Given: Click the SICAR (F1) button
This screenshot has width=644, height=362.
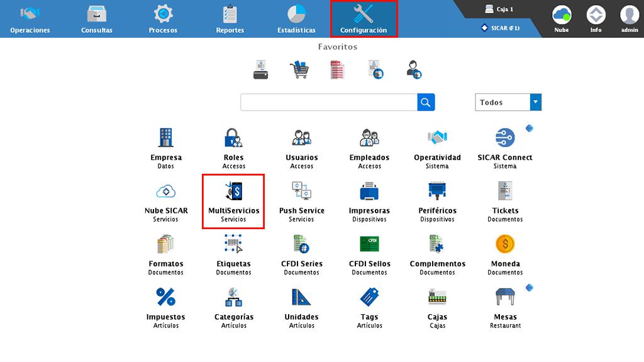Looking at the screenshot, I should 500,28.
